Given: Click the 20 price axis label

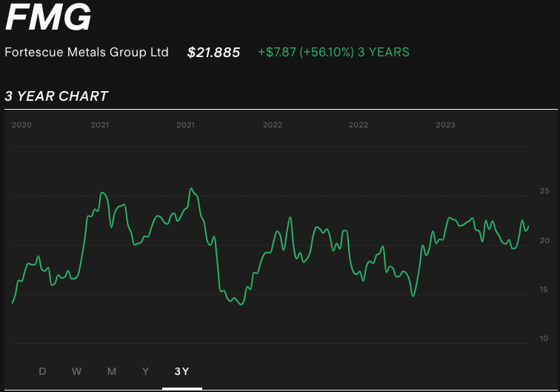Looking at the screenshot, I should click(544, 241).
